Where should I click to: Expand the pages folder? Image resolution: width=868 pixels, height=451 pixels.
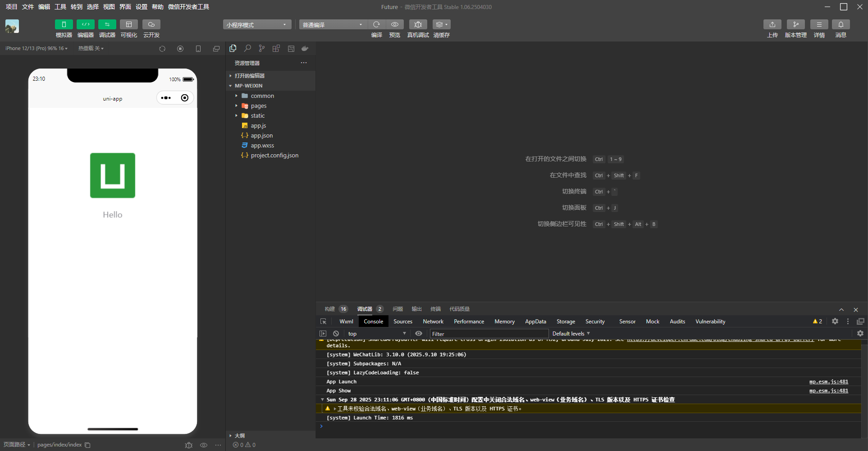point(270,106)
